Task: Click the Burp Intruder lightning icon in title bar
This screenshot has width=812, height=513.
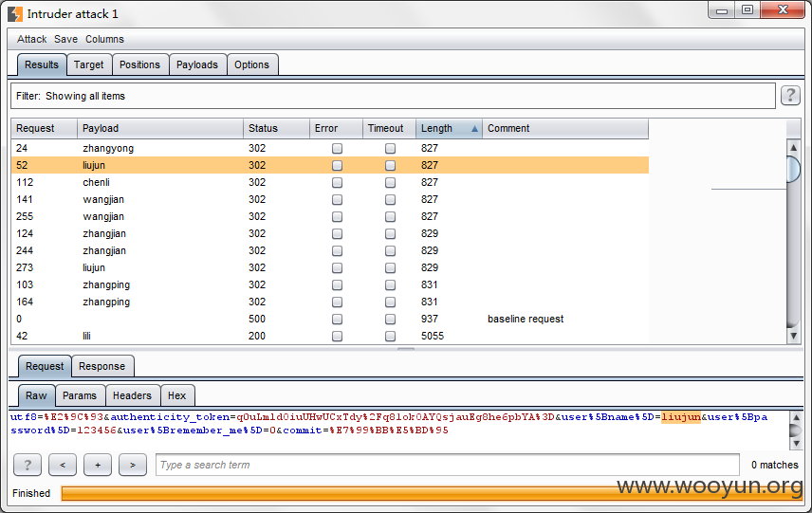Action: 15,14
